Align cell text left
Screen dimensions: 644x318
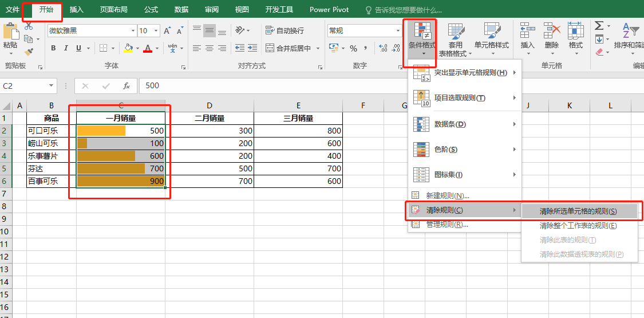pos(197,48)
